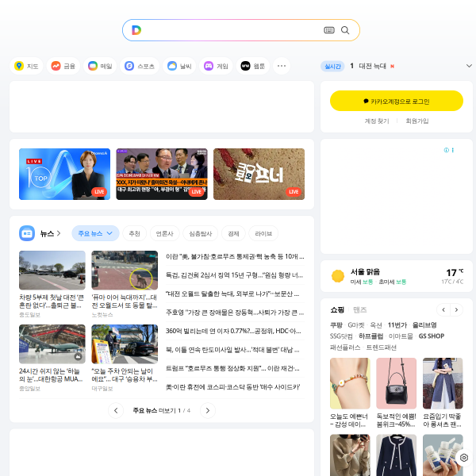The width and height of the screenshot is (476, 476).
Task: Open ad options vertical dots
Action: coord(453,150)
